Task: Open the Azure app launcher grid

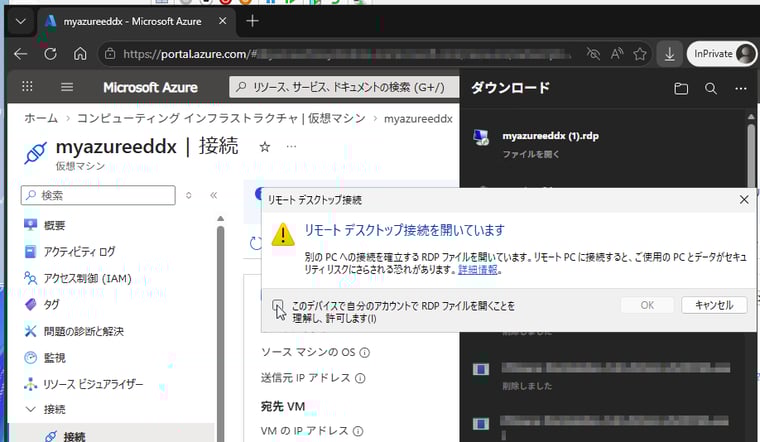Action: (27, 87)
